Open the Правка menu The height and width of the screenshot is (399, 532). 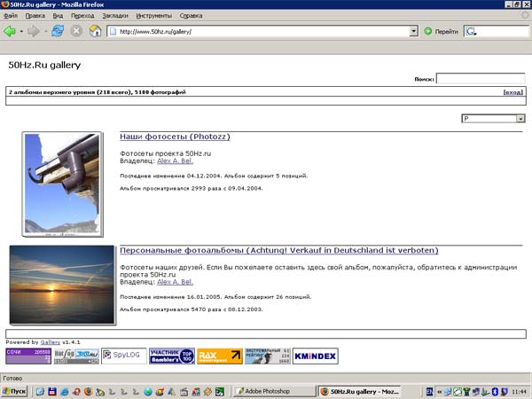pos(35,16)
